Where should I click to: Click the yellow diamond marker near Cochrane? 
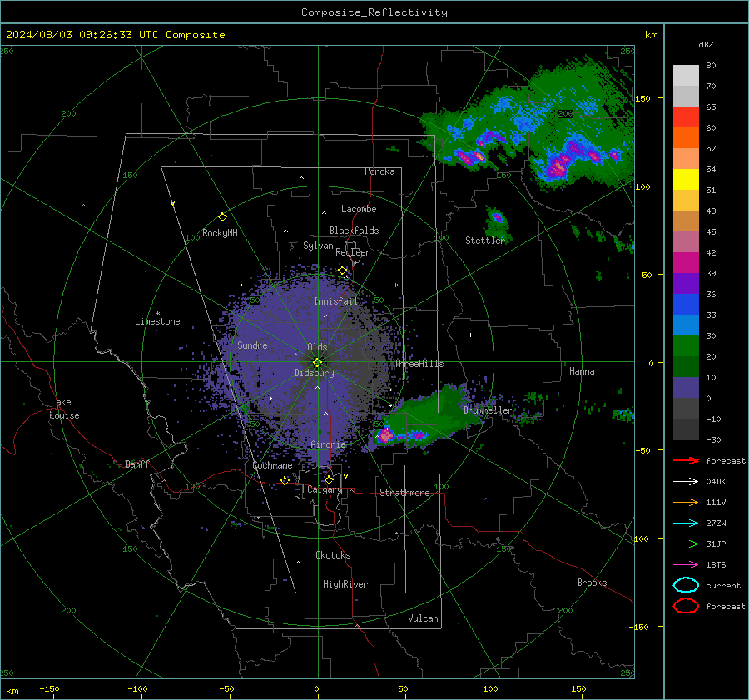coord(285,480)
